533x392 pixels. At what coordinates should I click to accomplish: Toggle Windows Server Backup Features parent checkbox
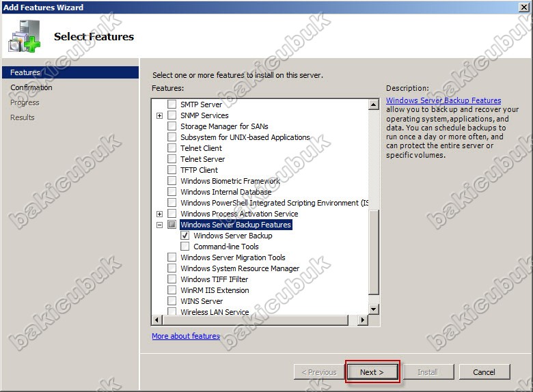pyautogui.click(x=172, y=225)
